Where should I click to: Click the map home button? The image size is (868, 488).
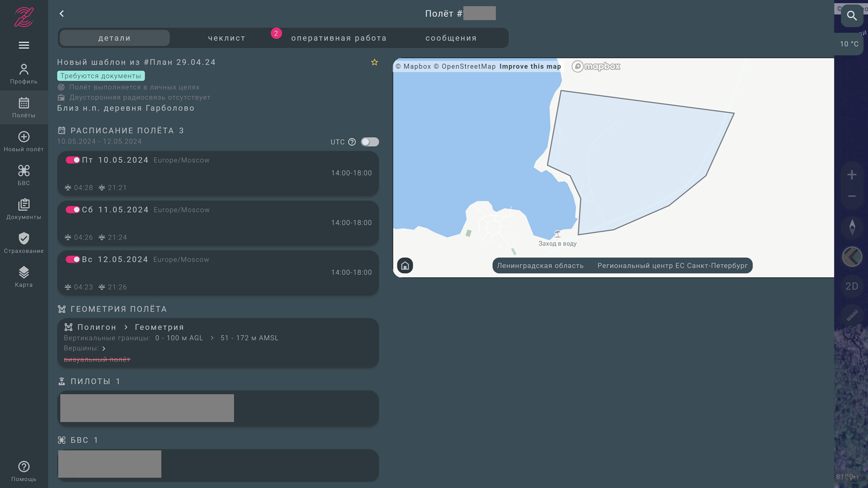(405, 265)
